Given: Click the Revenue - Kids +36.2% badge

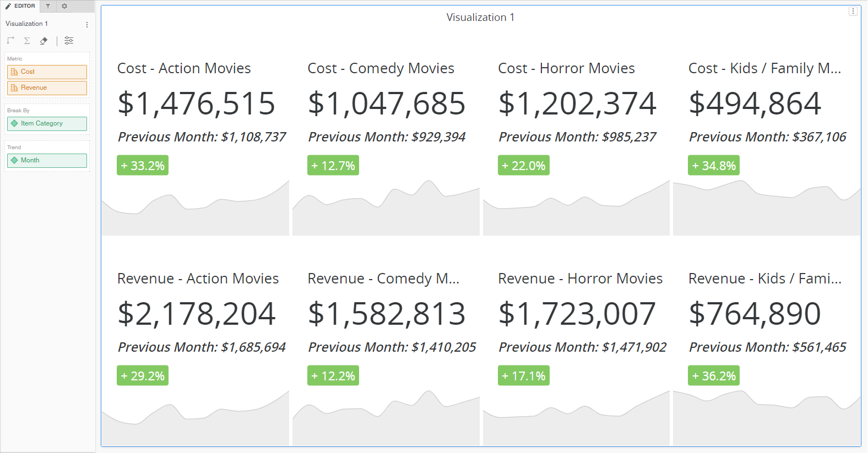Looking at the screenshot, I should click(x=713, y=376).
